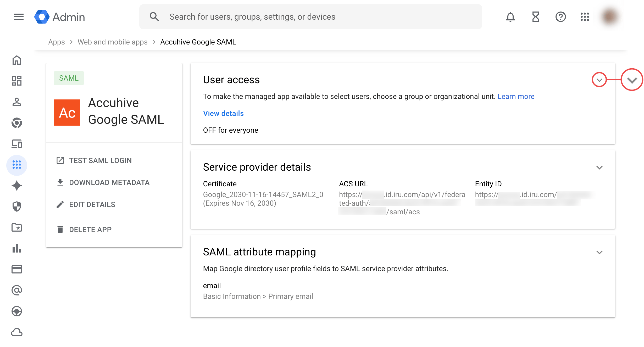The height and width of the screenshot is (347, 644).
Task: Expand SAML attribute mapping chevron
Action: click(599, 252)
